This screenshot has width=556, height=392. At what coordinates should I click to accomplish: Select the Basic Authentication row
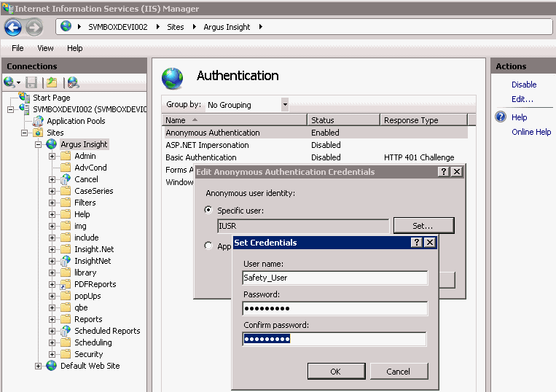pos(315,157)
